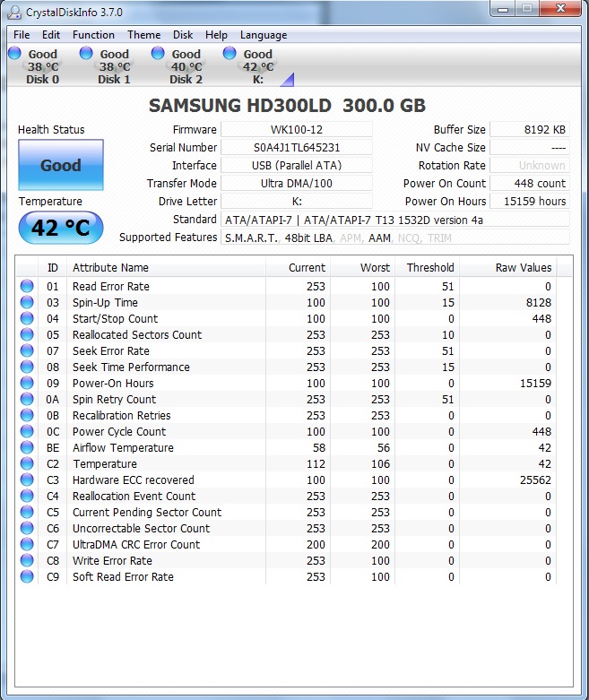Image resolution: width=589 pixels, height=700 pixels.
Task: Open the Help menu
Action: tap(216, 35)
